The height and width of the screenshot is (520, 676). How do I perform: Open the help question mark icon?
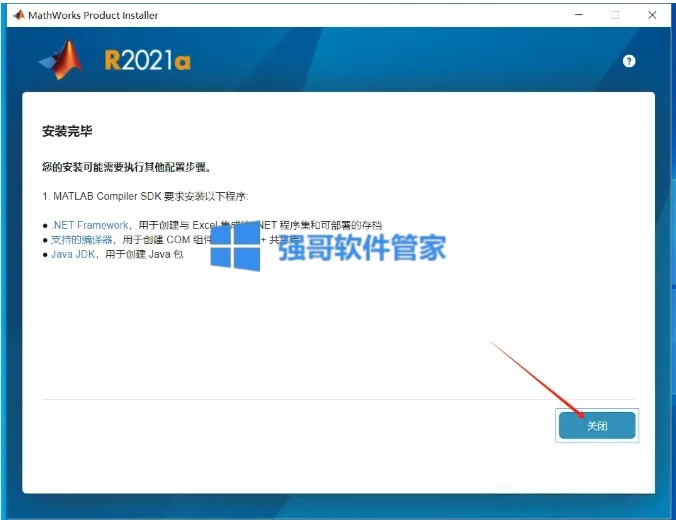point(629,61)
